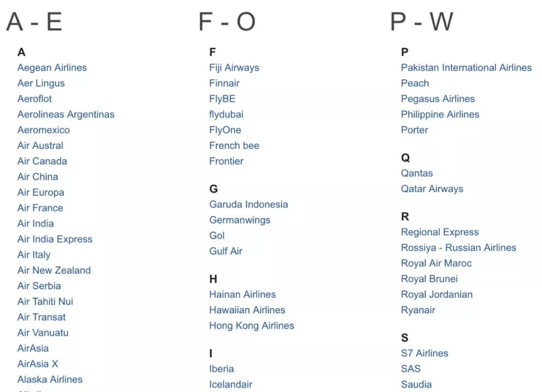Open the Qatar Airways link
Image resolution: width=542 pixels, height=392 pixels.
click(433, 189)
